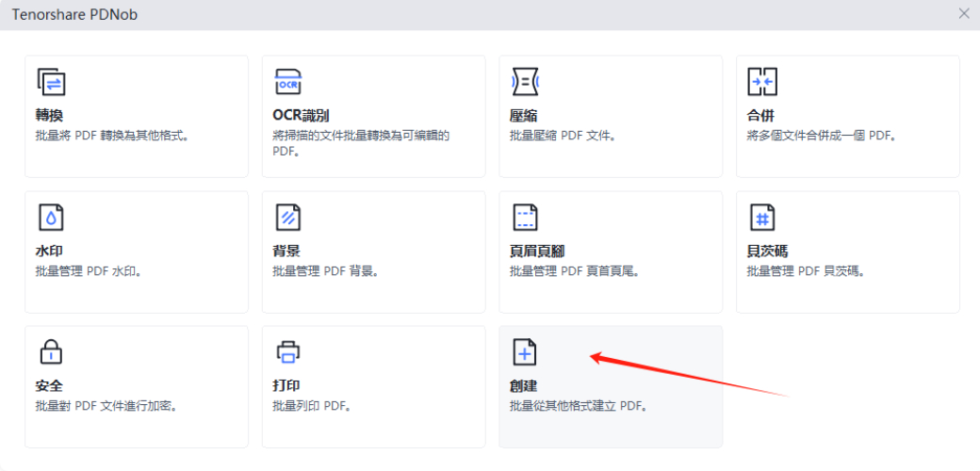This screenshot has width=980, height=471.
Task: Open the 水印 title label
Action: tap(49, 252)
